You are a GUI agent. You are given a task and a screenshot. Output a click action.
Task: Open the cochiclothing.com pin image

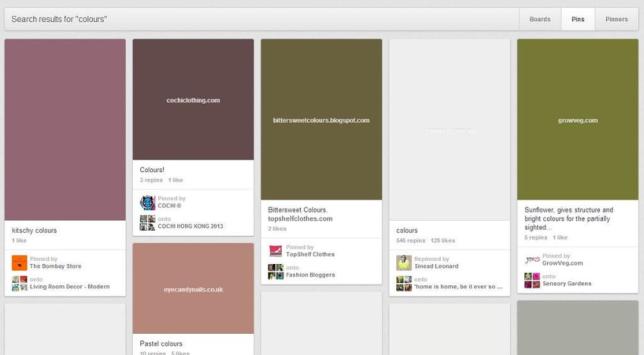(193, 99)
